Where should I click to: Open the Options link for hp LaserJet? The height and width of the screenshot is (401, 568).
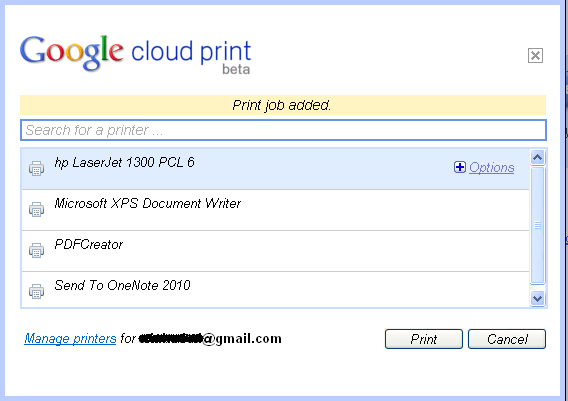click(492, 167)
